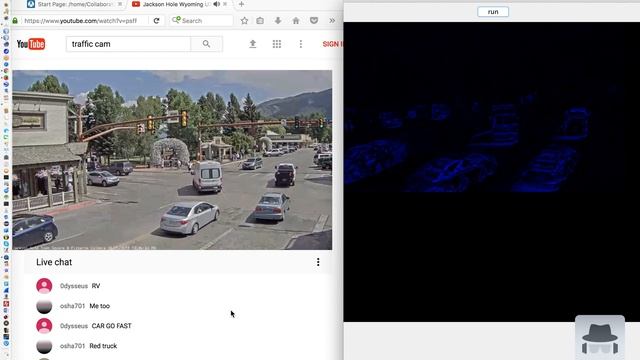This screenshot has height=360, width=640.
Task: Click the browser Search field
Action: coord(202,20)
